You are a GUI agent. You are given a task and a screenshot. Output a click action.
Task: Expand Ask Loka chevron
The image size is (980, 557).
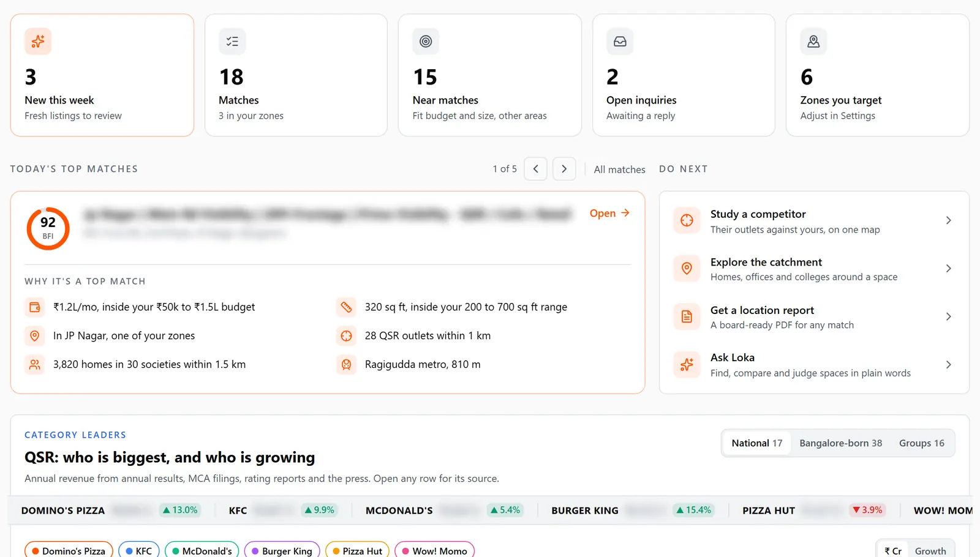(948, 365)
